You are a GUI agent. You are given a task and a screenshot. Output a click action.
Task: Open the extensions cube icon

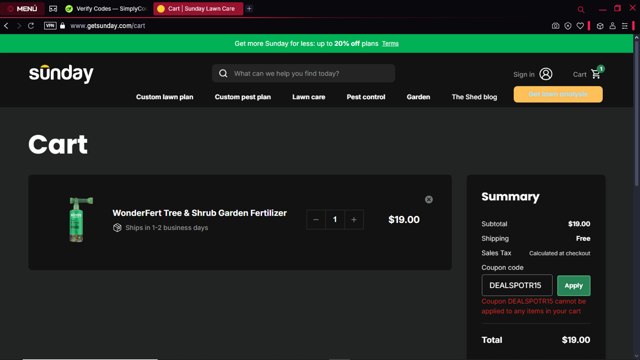(600, 26)
